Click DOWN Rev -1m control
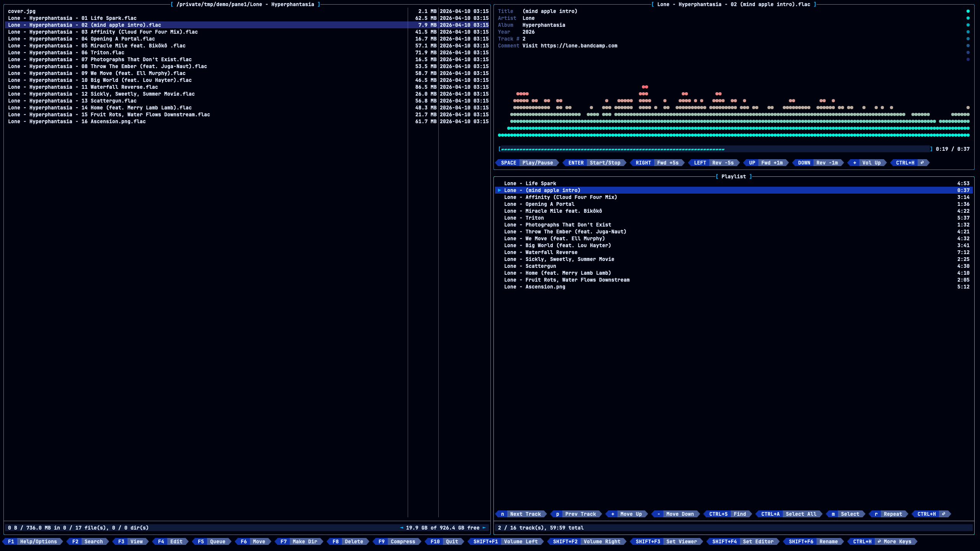This screenshot has height=551, width=980. pos(818,163)
